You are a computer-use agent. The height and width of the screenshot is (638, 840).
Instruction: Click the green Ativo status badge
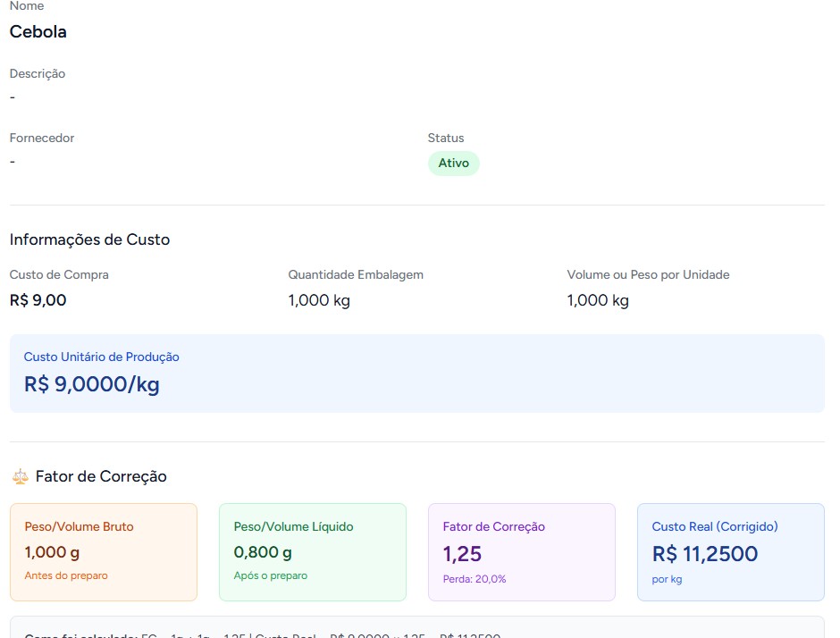point(453,164)
